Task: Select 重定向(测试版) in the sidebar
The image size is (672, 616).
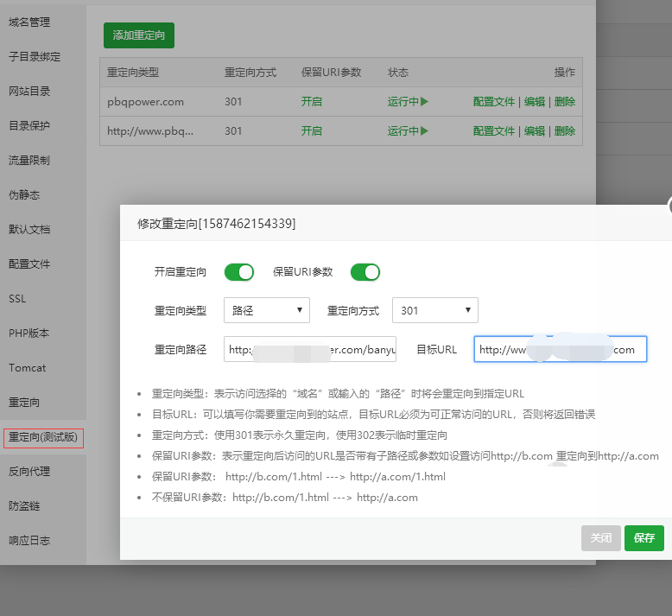Action: tap(43, 437)
